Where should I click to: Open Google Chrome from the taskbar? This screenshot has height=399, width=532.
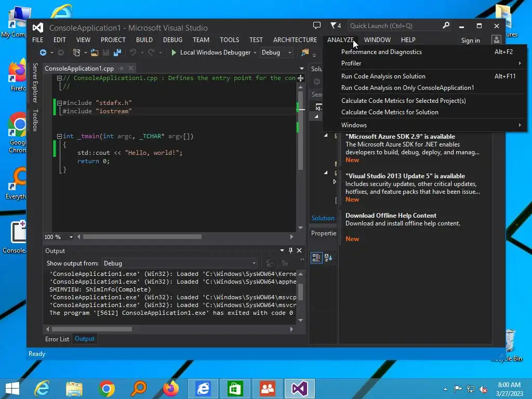107,389
